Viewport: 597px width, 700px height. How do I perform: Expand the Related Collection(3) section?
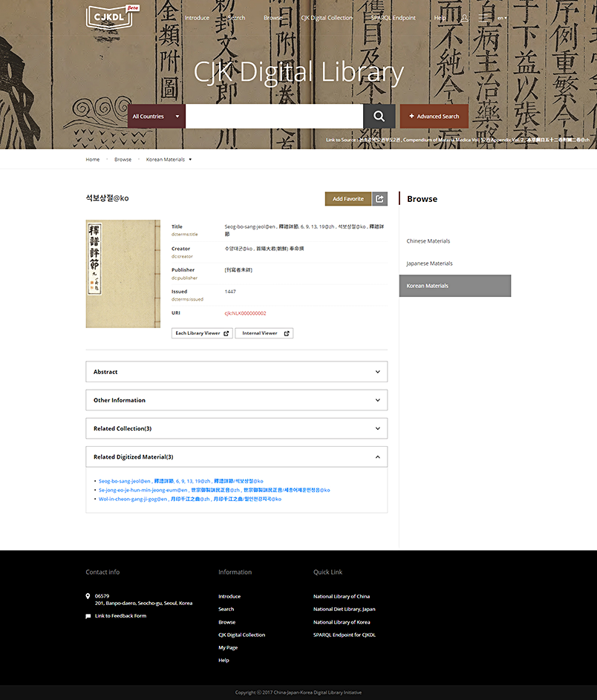[x=237, y=428]
